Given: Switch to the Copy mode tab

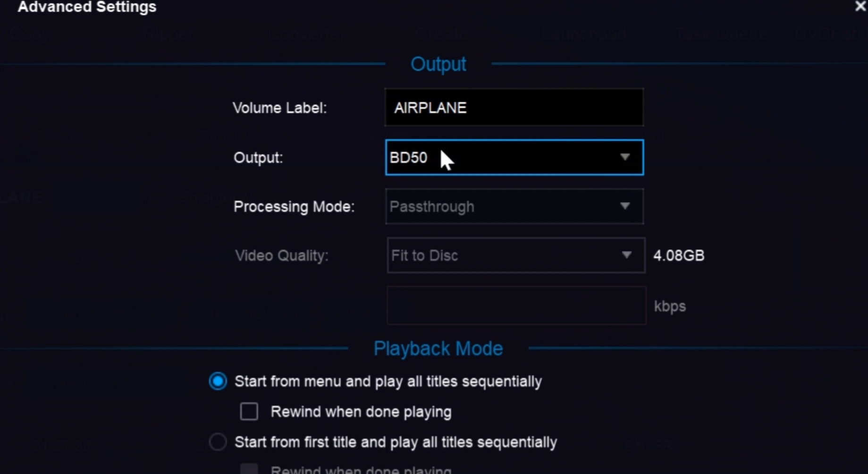Looking at the screenshot, I should (29, 34).
